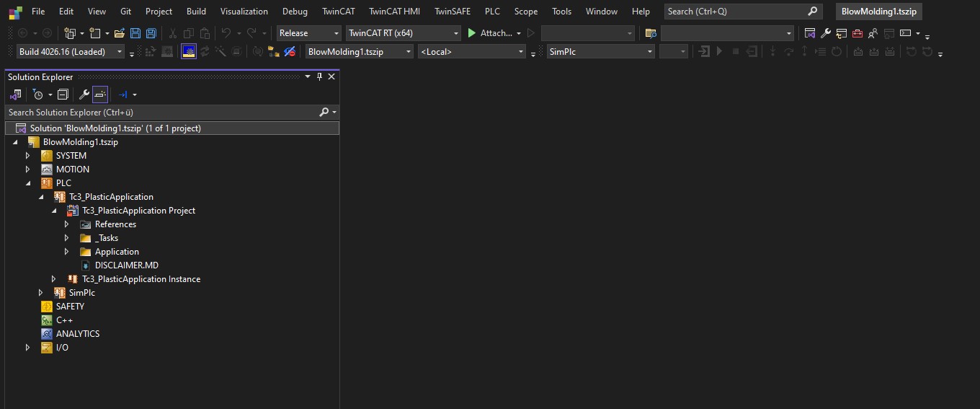This screenshot has width=980, height=409.
Task: Open the PLC menu
Action: point(492,12)
